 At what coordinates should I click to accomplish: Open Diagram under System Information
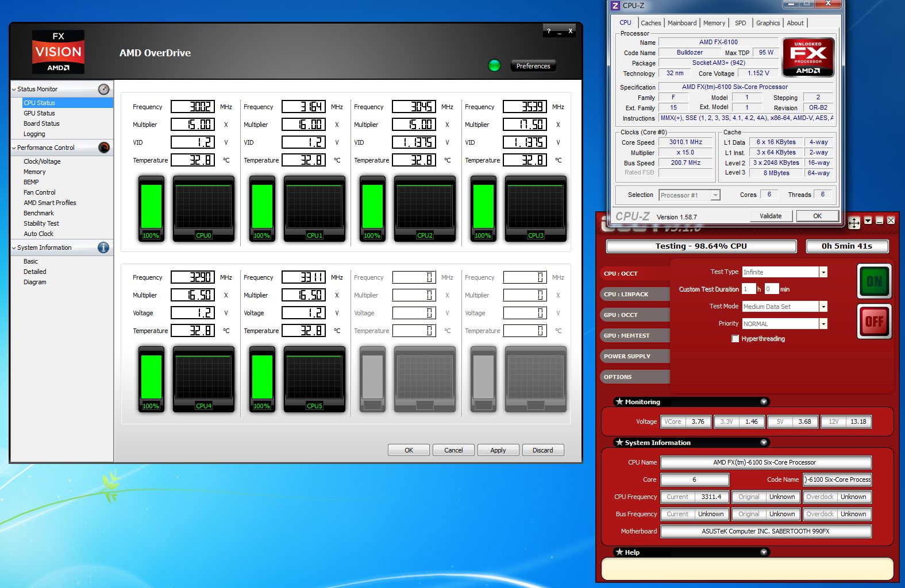coord(35,282)
